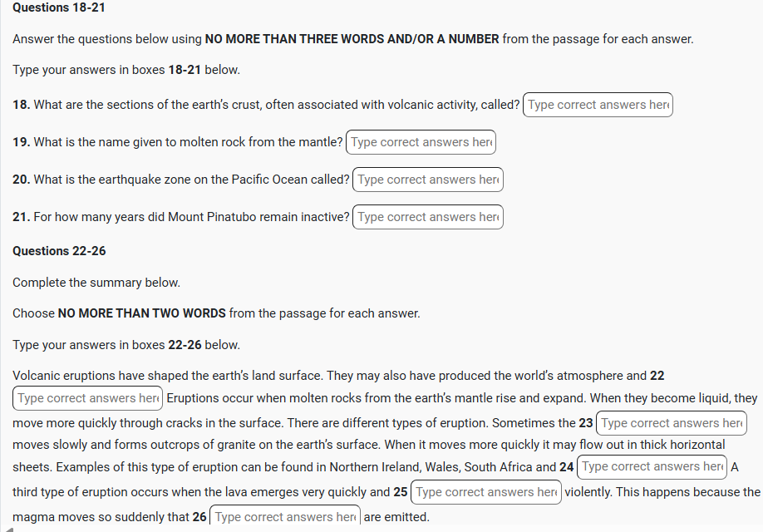Image resolution: width=763 pixels, height=532 pixels.
Task: Click the 'NO MORE THAN TWO WORDS' instruction text
Action: pos(141,313)
